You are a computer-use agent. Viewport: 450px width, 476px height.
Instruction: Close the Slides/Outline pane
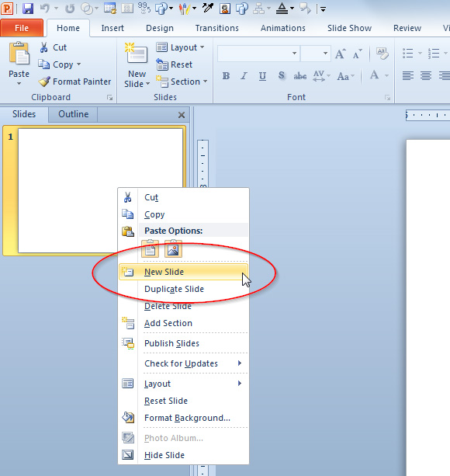pos(182,115)
